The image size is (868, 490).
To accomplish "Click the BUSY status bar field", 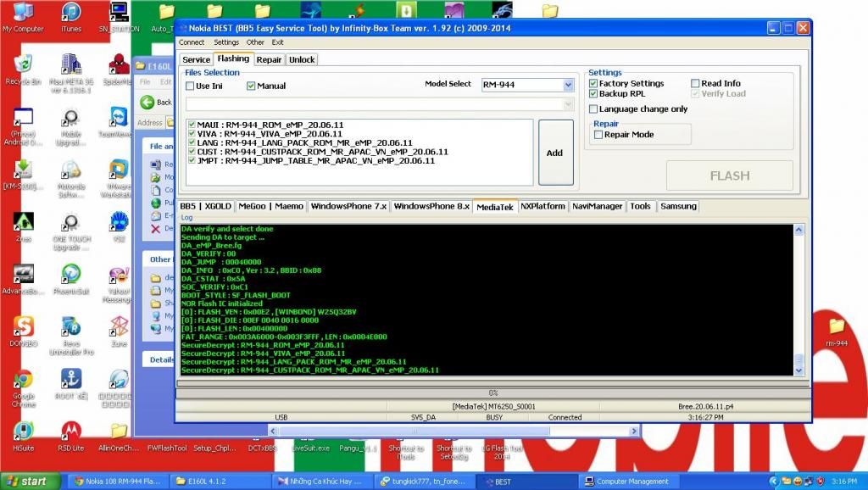I will click(494, 417).
